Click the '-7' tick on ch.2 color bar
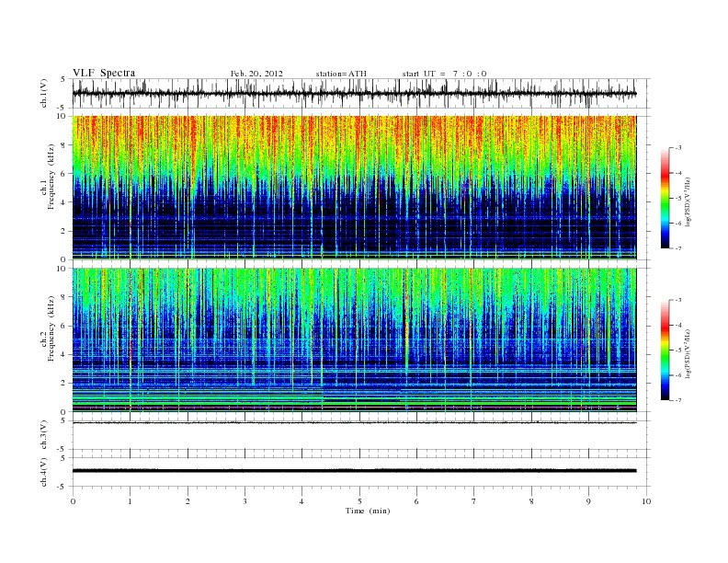This screenshot has height=563, width=728. click(678, 400)
